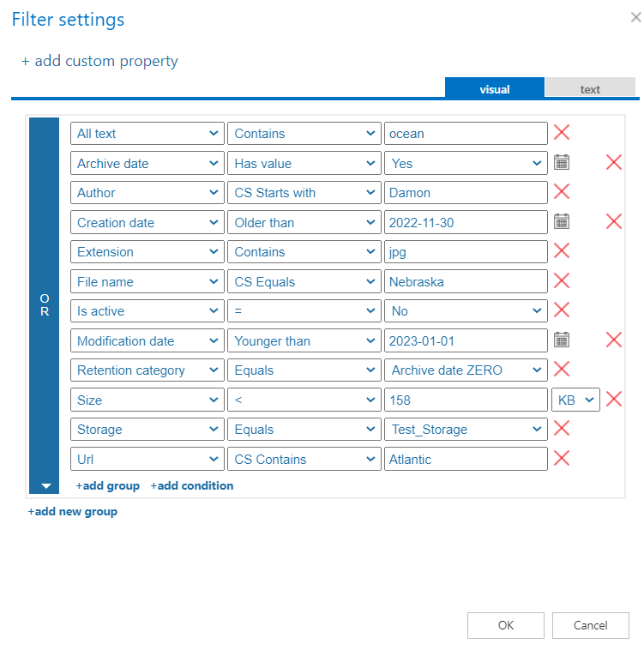Open the KB size unit dropdown
Screen dimensions: 644x650
coord(575,400)
